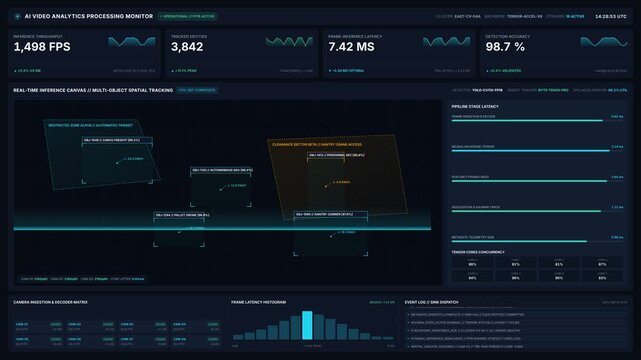Click the OBJ 1412 Personnel tag
The height and width of the screenshot is (360, 641).
[336, 155]
